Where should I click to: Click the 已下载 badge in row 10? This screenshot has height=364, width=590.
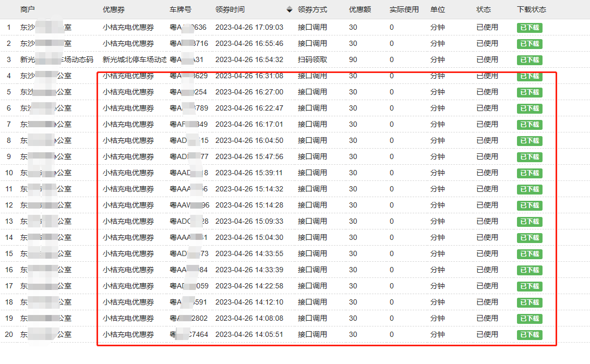[x=529, y=174]
